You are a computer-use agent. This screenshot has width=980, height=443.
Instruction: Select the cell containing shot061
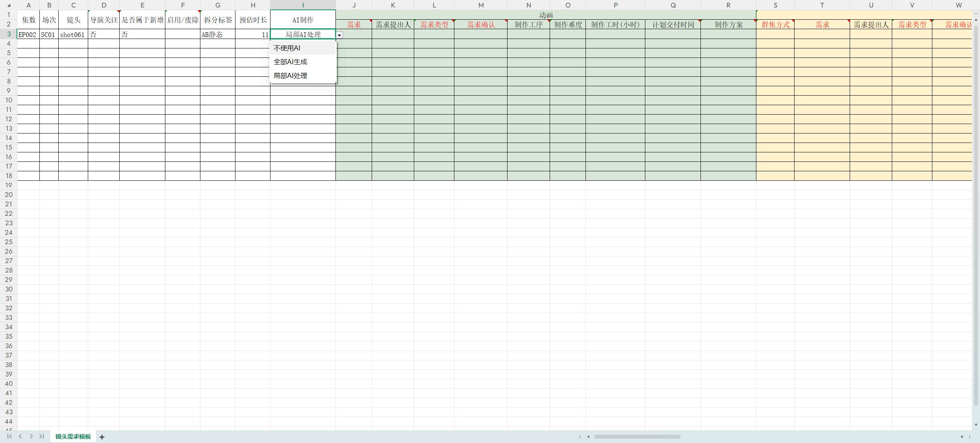[73, 35]
